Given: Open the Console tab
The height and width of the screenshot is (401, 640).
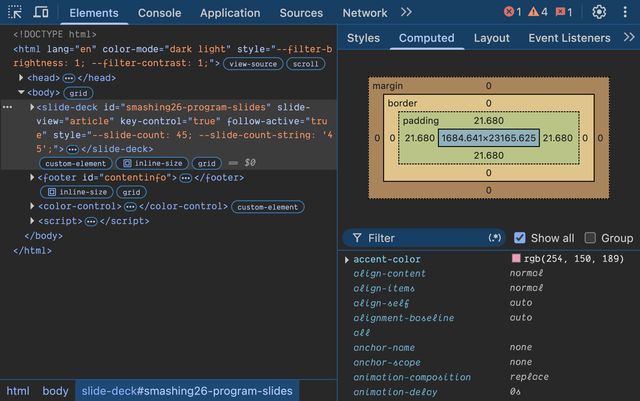Looking at the screenshot, I should tap(159, 13).
